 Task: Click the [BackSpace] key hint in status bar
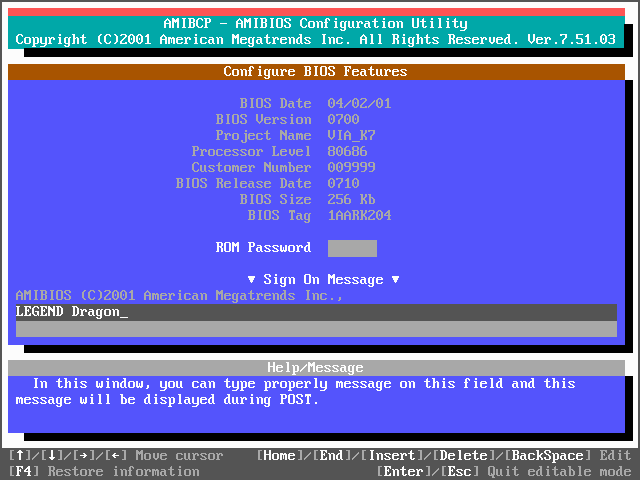[548, 456]
